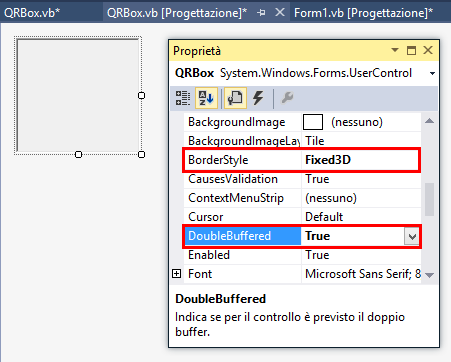Click the bottom-right resize handle of QRBox
The image size is (451, 362).
141,154
